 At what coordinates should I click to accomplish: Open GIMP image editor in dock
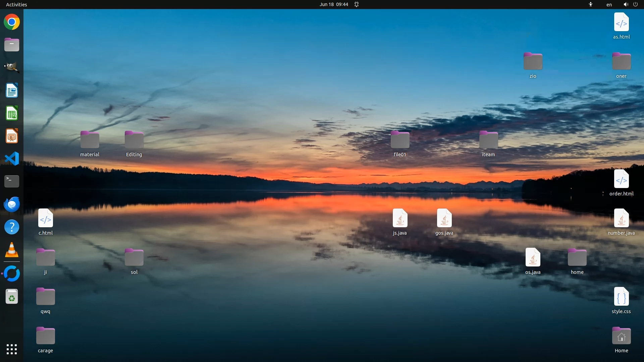point(12,67)
